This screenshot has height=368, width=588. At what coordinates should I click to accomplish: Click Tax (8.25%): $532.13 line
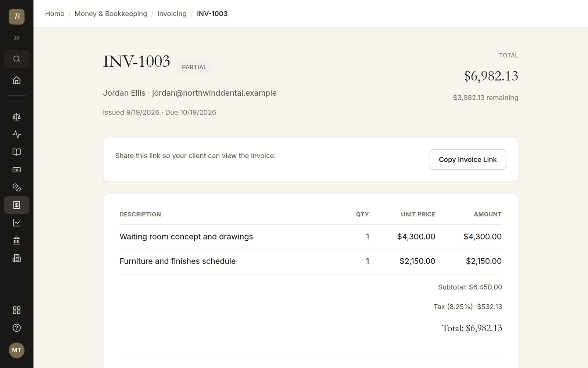point(468,307)
